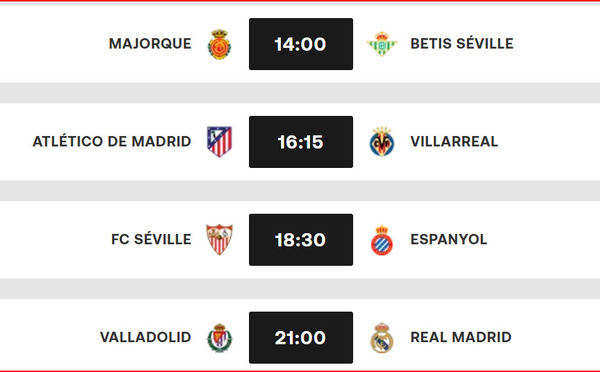Select the BETIS SÉVILLE team name
This screenshot has width=600, height=372.
[x=462, y=44]
